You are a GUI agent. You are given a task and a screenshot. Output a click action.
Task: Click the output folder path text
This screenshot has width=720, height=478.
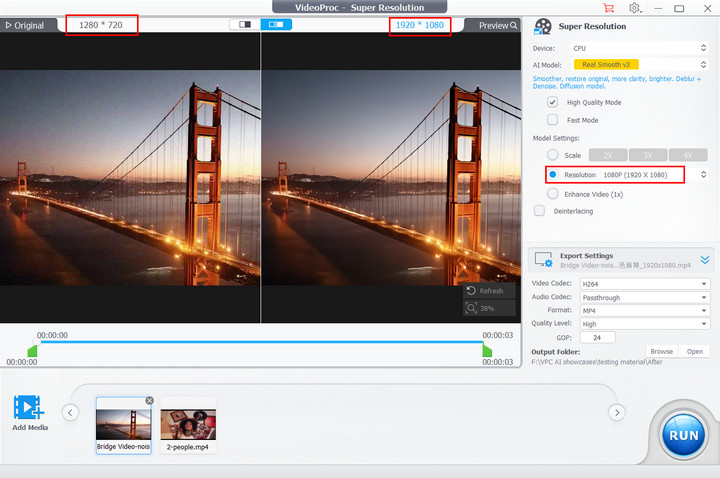[x=597, y=362]
